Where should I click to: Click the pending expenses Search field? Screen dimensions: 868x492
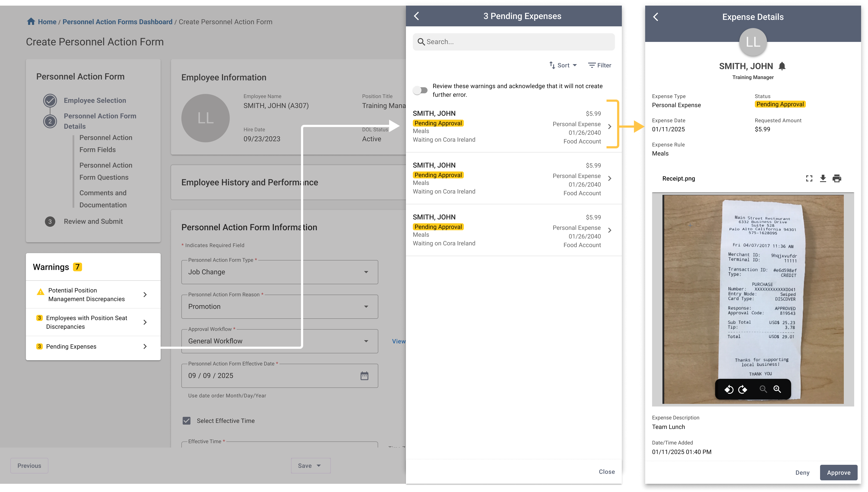click(x=513, y=42)
